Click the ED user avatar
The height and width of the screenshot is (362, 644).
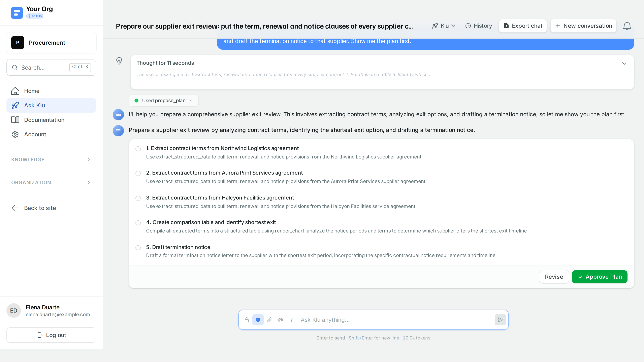tap(13, 311)
